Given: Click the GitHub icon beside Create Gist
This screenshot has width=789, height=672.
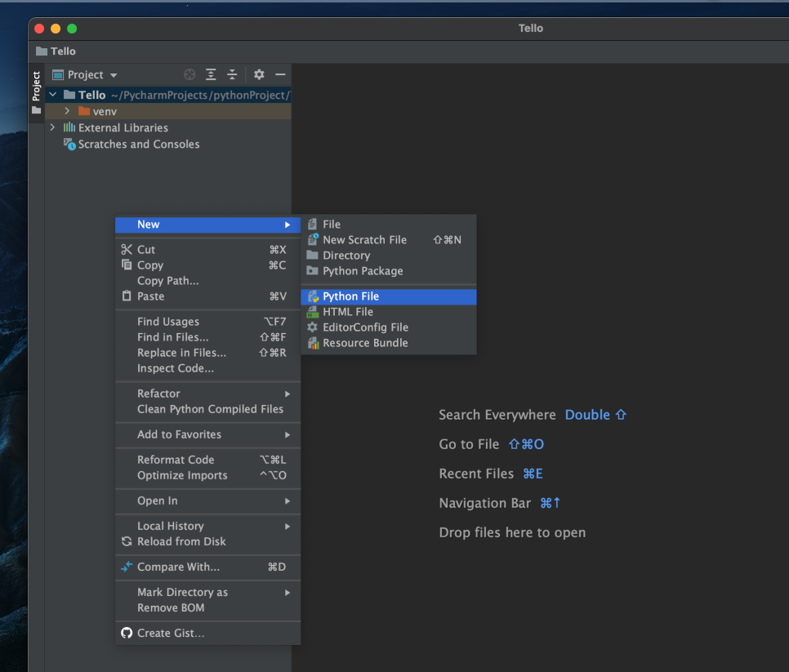Looking at the screenshot, I should (127, 633).
